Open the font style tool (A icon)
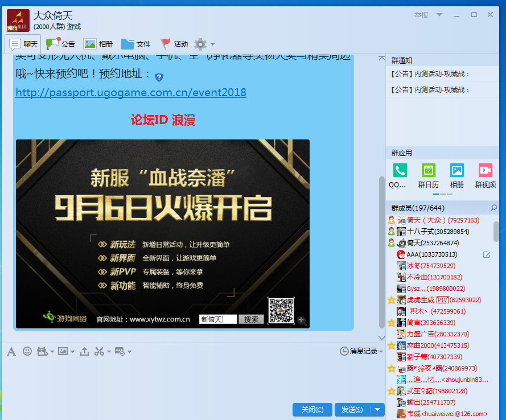Screen dimensions: 506x420 coord(11,351)
